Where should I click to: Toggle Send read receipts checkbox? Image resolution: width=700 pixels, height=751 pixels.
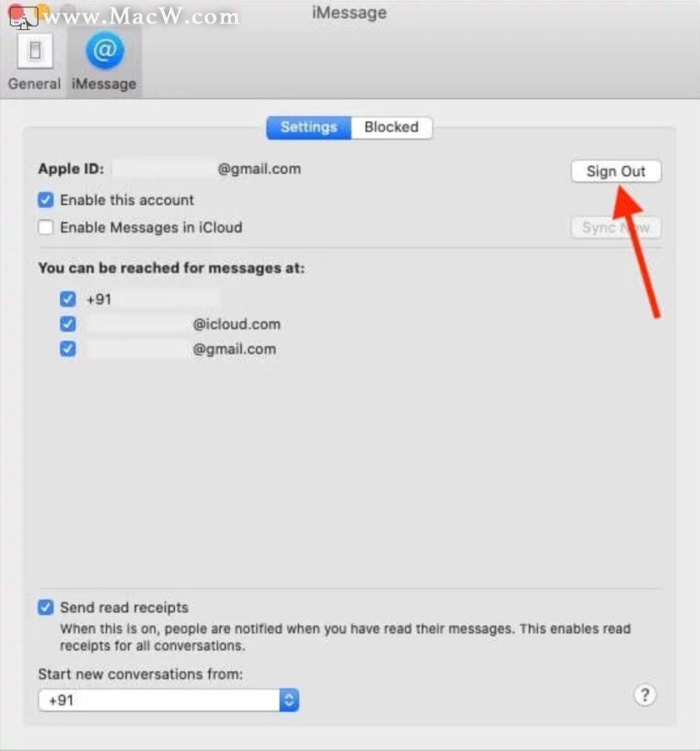pos(46,608)
